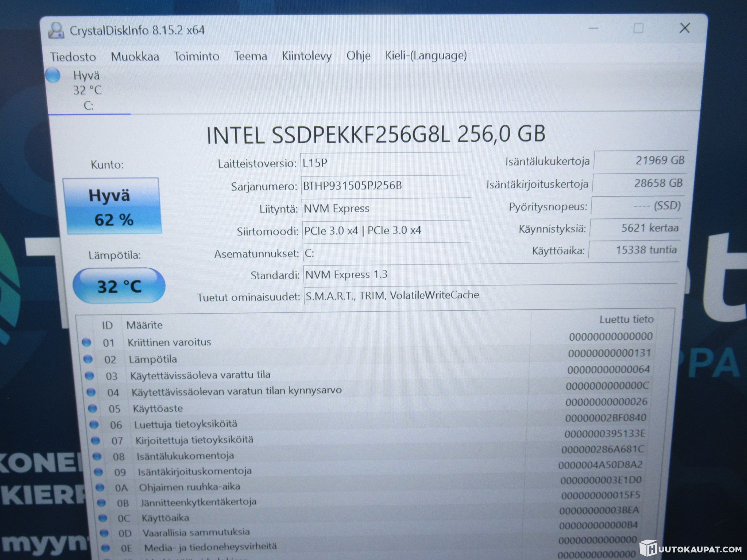Click the Isäntälukukertoja value 21969 GB
747x560 pixels.
(641, 160)
